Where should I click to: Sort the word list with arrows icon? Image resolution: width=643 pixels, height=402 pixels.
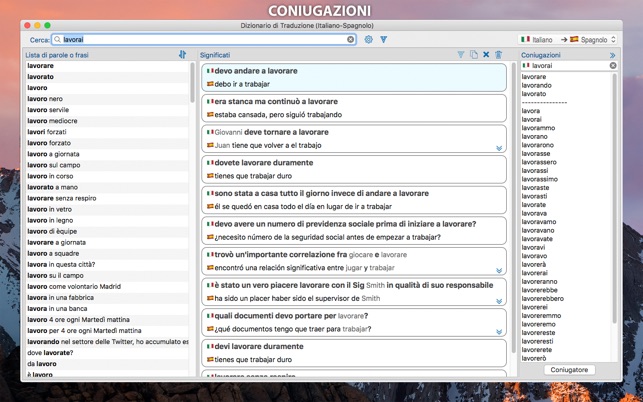click(182, 55)
